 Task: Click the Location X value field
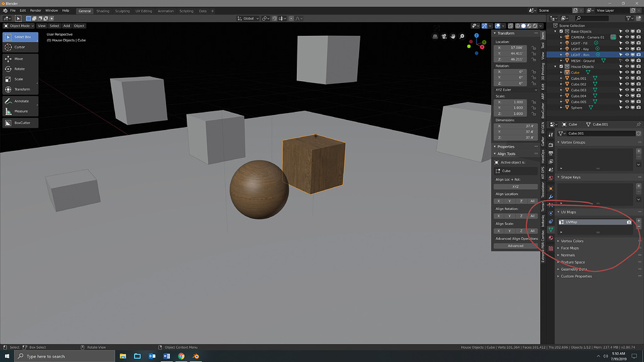point(511,48)
